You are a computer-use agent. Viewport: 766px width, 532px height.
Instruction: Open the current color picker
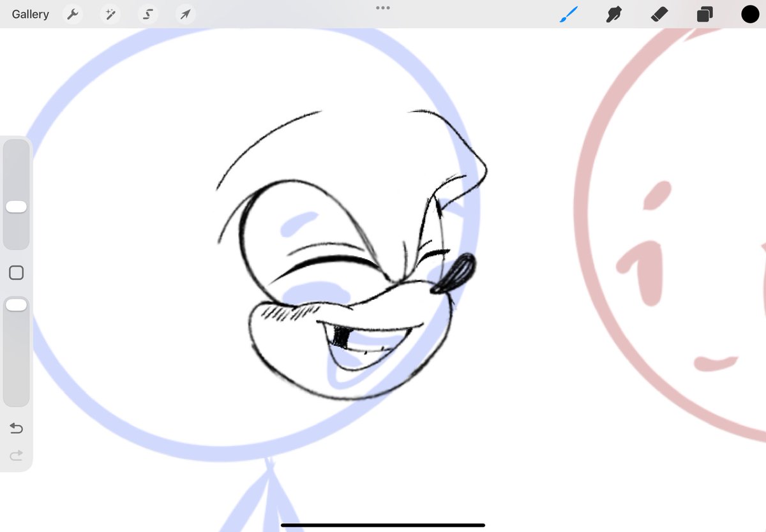click(750, 13)
